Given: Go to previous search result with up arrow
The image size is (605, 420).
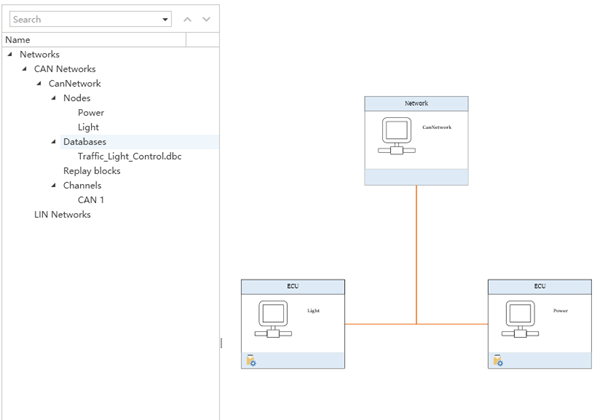Looking at the screenshot, I should pyautogui.click(x=187, y=19).
